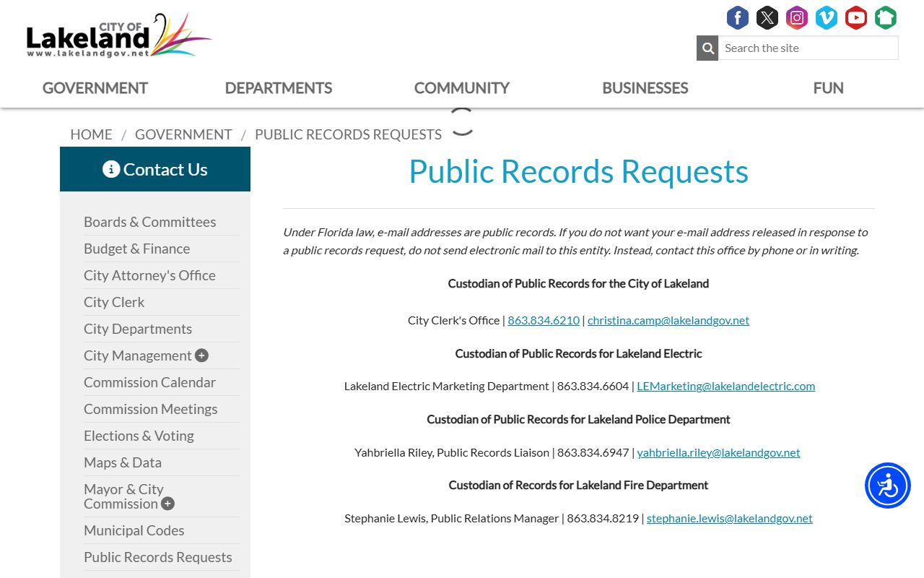The image size is (924, 578).
Task: Open Commission Meetings sidebar link
Action: pos(150,409)
